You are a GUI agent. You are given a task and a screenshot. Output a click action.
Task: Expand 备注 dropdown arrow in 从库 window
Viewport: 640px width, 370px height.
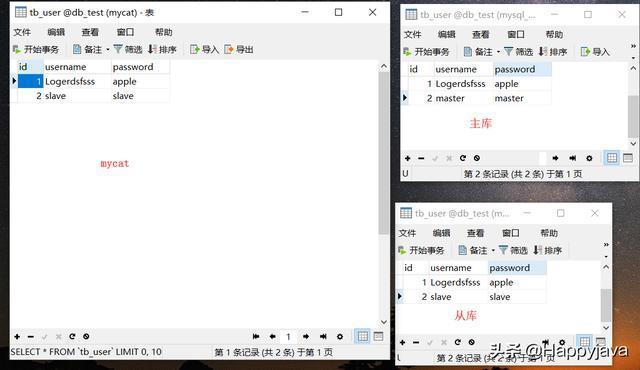tap(493, 251)
